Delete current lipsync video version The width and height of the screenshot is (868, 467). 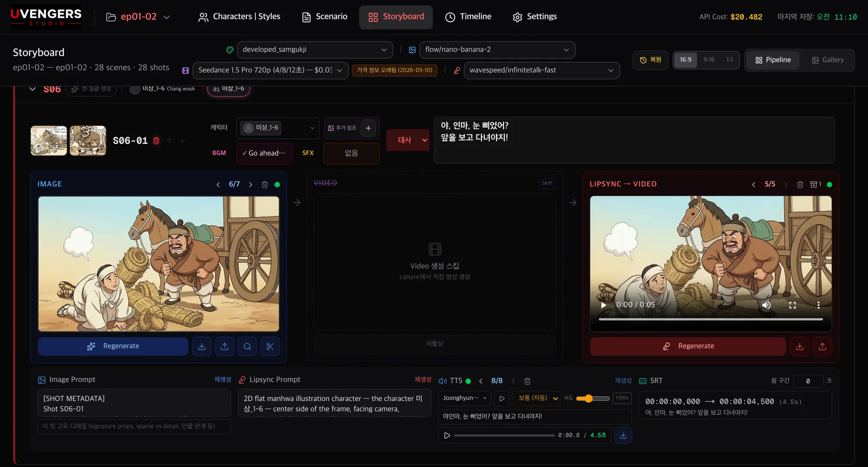[800, 185]
